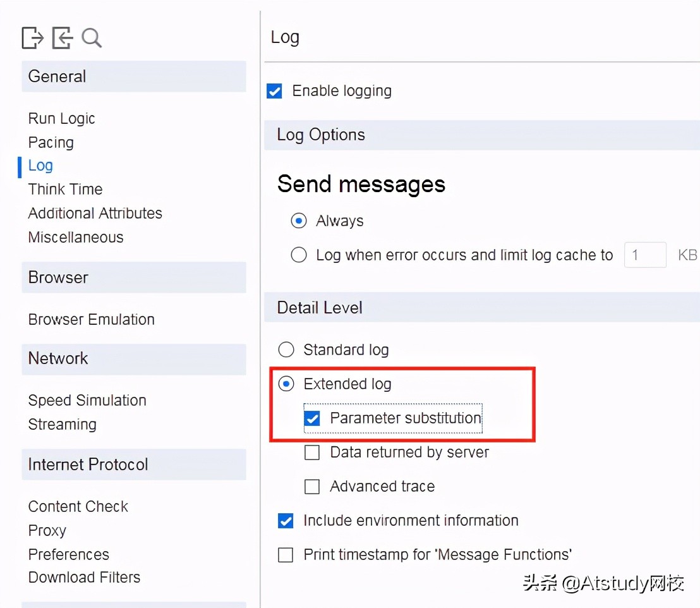Image resolution: width=700 pixels, height=608 pixels.
Task: Click the export settings icon
Action: [x=33, y=38]
